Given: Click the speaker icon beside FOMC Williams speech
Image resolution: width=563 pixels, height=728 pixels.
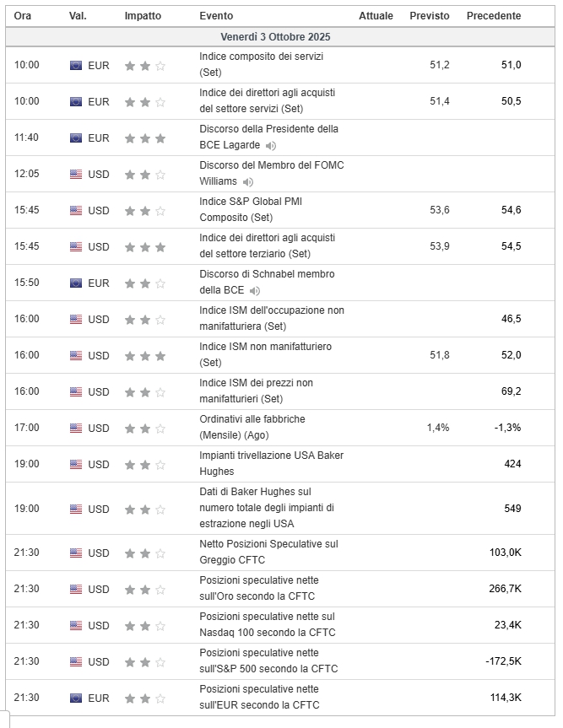Looking at the screenshot, I should (x=248, y=182).
